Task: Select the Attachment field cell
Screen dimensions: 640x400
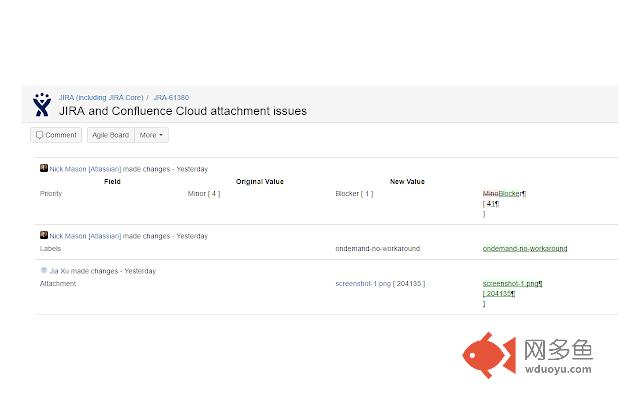Action: (58, 284)
